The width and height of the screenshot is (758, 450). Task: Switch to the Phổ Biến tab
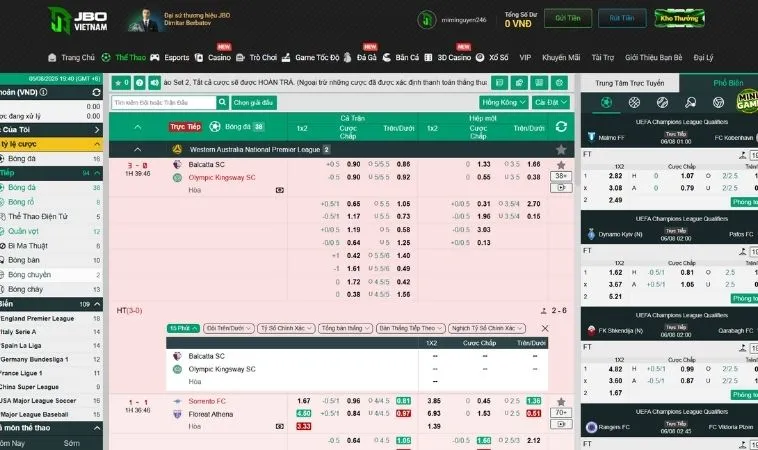pos(728,83)
